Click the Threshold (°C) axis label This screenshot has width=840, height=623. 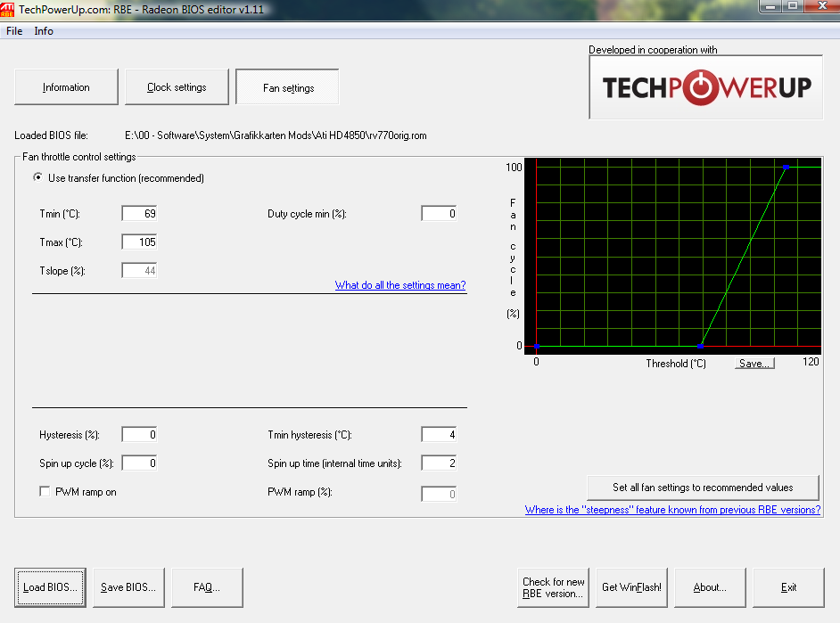676,364
